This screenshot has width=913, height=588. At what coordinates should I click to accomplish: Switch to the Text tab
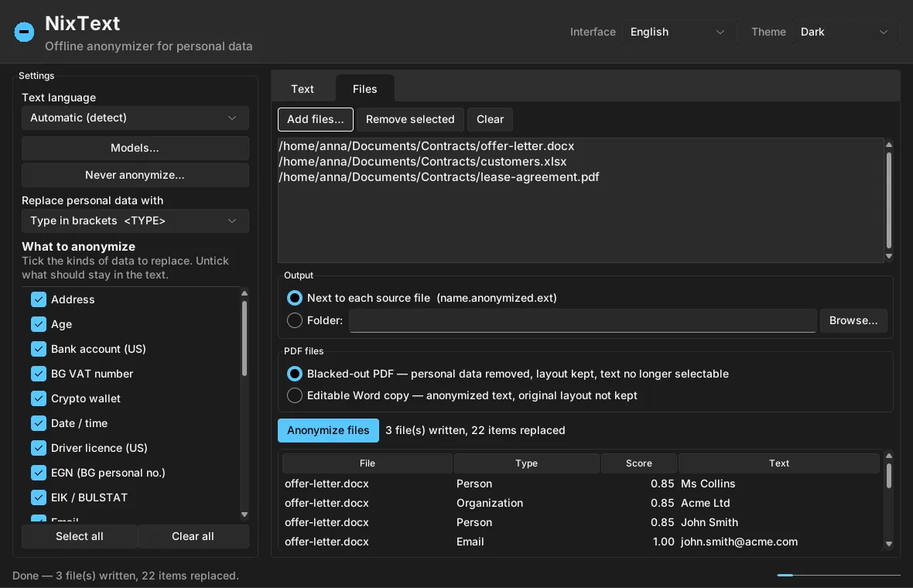tap(303, 88)
